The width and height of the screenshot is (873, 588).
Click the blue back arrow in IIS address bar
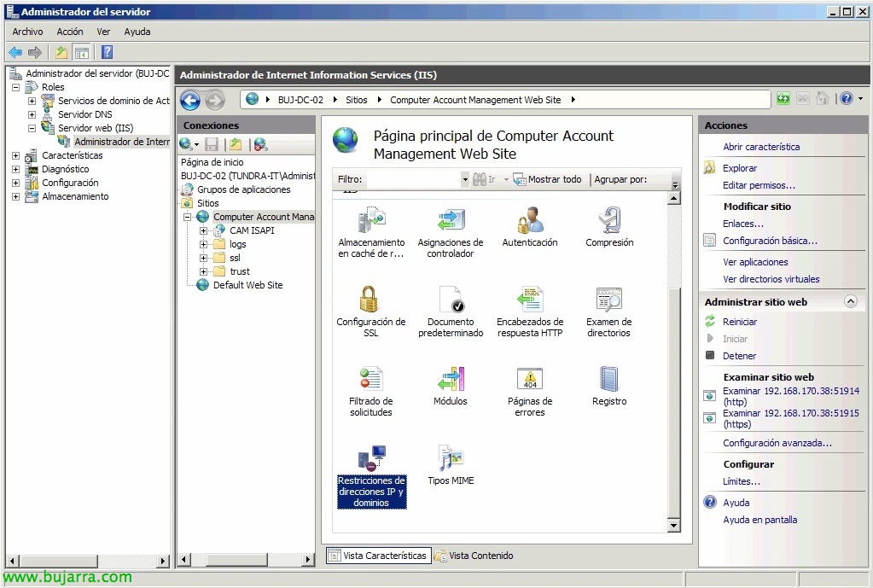pos(190,100)
